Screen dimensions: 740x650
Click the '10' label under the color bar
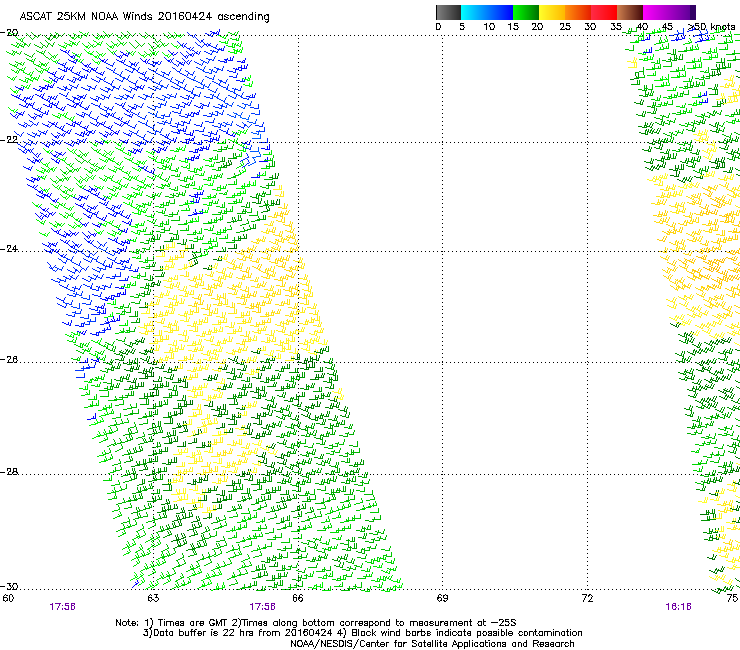point(489,27)
